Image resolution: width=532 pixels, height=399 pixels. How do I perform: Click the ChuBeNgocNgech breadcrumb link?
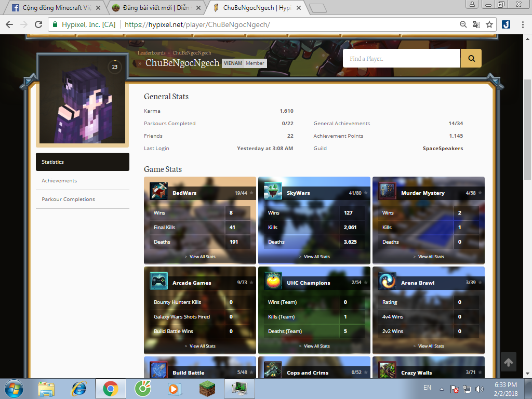point(192,53)
